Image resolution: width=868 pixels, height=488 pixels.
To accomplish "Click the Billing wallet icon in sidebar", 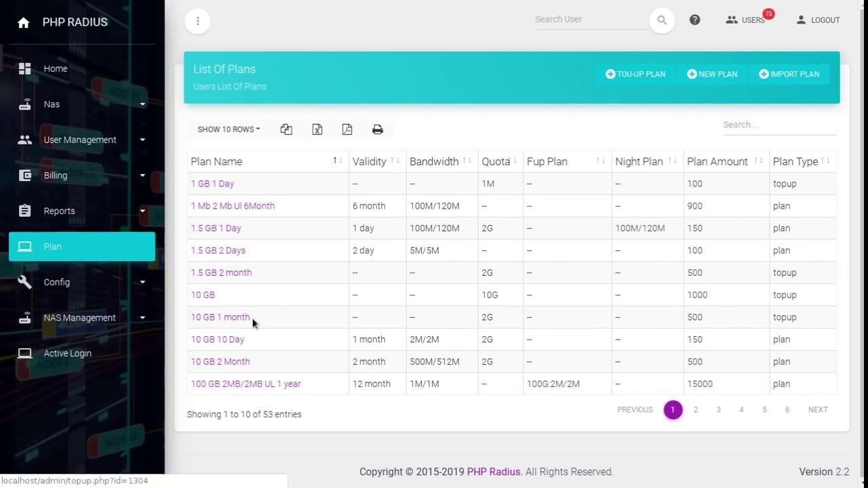I will 25,176.
